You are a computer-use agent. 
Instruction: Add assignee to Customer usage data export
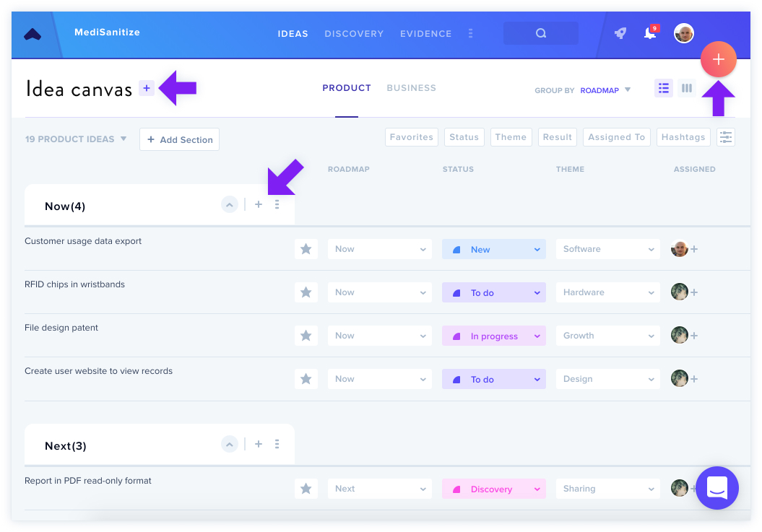(694, 249)
